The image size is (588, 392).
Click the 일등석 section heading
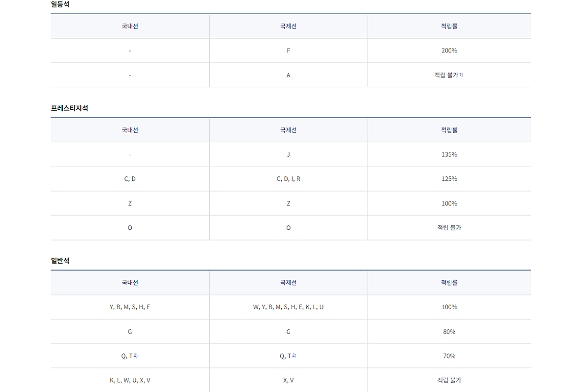[60, 4]
